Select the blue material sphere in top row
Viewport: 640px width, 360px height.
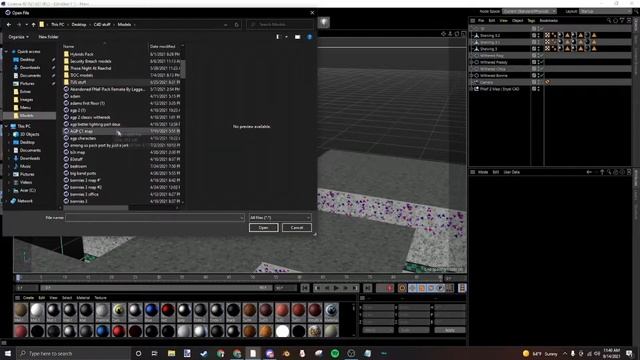click(151, 311)
